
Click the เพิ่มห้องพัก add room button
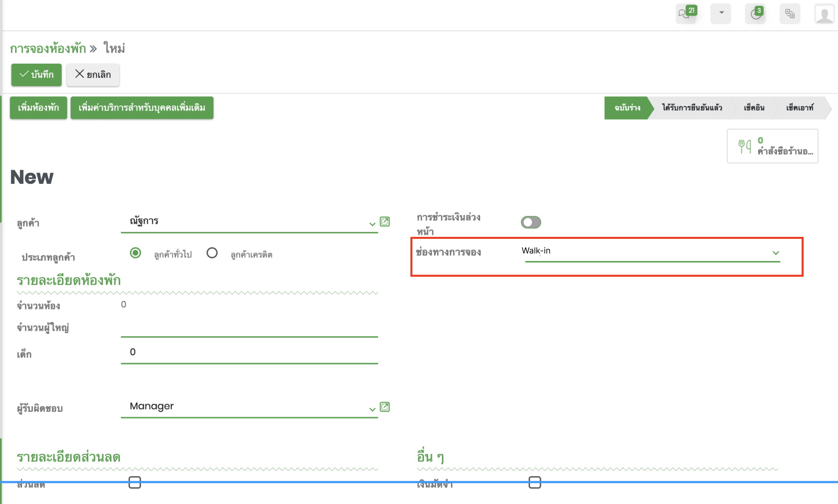tap(38, 108)
